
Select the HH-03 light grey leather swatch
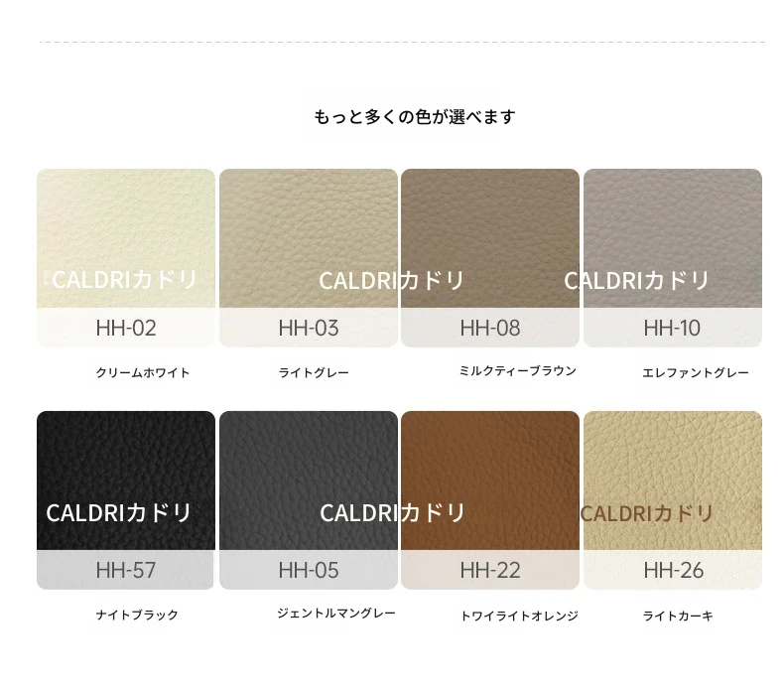tap(309, 258)
